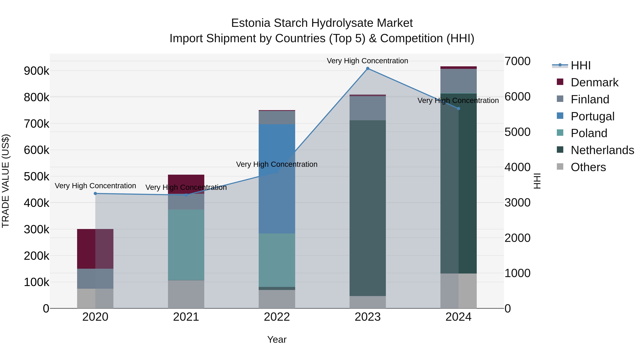The image size is (644, 362).
Task: Click Very High Concentration annotation near 2024
Action: click(458, 100)
